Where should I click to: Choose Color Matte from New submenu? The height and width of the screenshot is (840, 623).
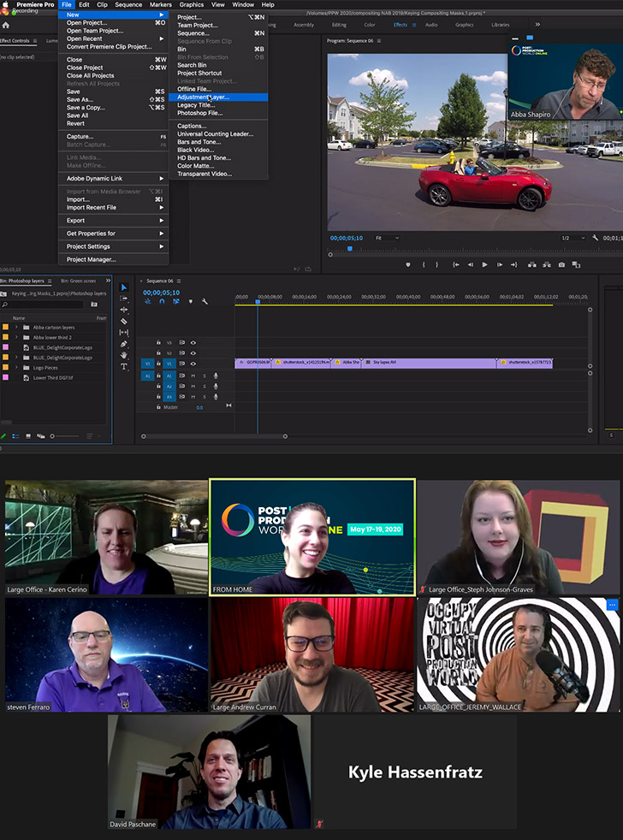pyautogui.click(x=218, y=166)
